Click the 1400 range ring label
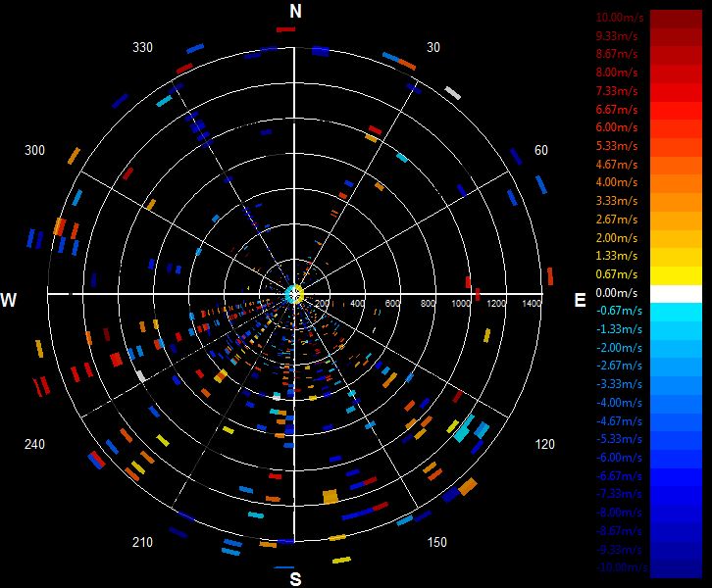The width and height of the screenshot is (712, 588). pyautogui.click(x=532, y=303)
